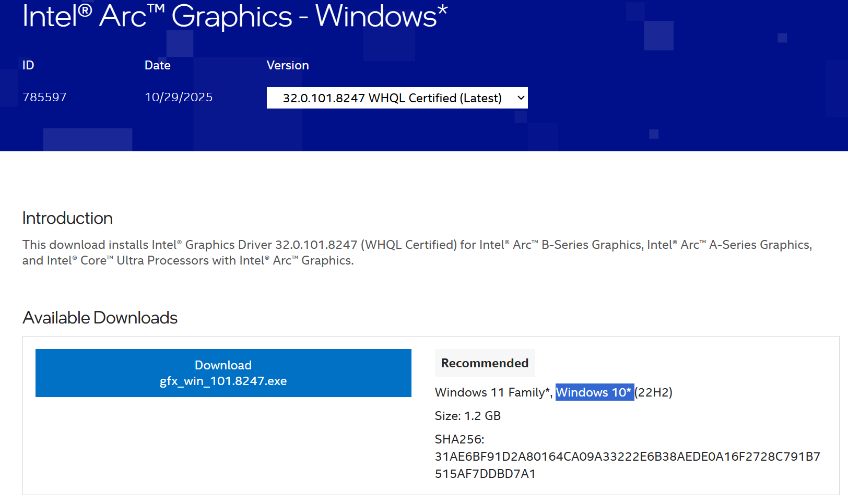Image resolution: width=848 pixels, height=504 pixels.
Task: Select version 32.0.101.8247 WHQL Certified
Action: (392, 98)
